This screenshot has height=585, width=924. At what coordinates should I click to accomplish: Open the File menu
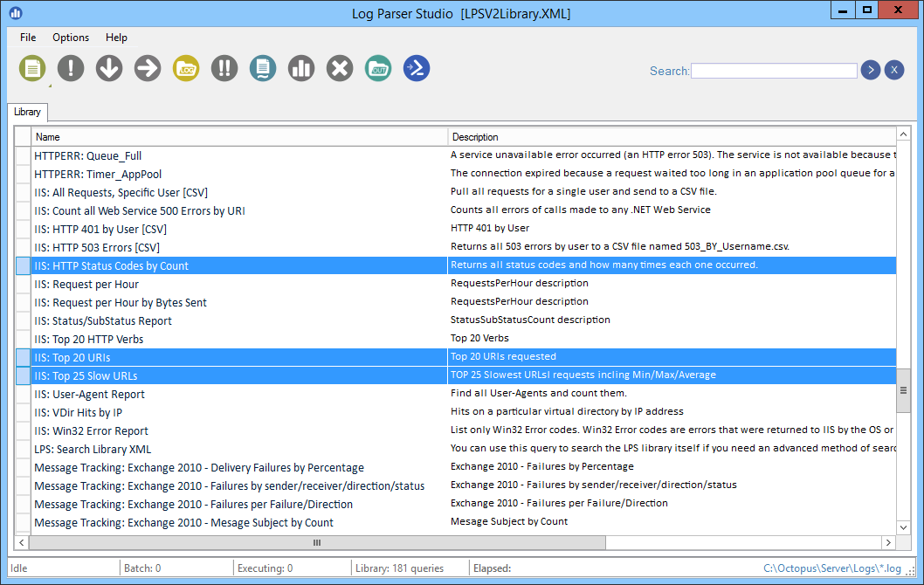pos(28,38)
